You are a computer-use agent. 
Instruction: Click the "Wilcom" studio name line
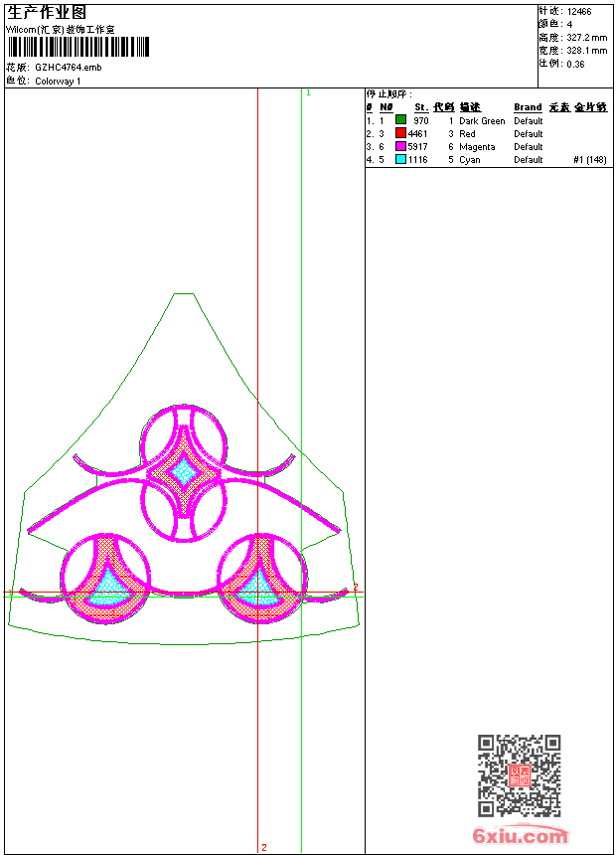[x=61, y=30]
